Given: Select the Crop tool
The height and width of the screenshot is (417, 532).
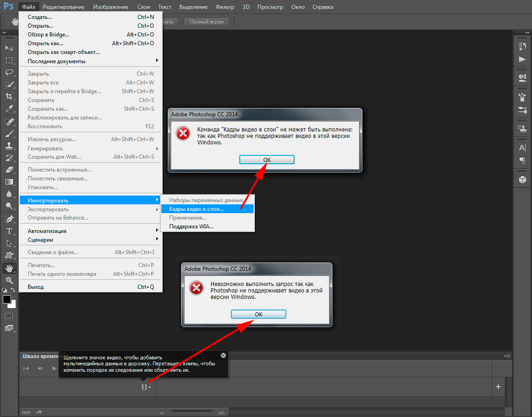Looking at the screenshot, I should (x=9, y=96).
